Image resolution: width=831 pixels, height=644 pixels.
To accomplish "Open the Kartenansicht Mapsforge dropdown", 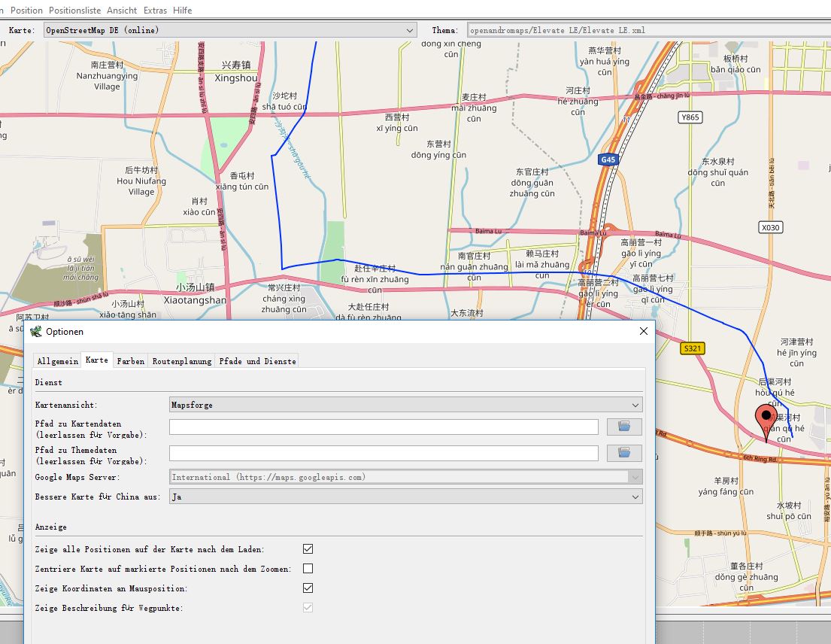I will point(406,405).
